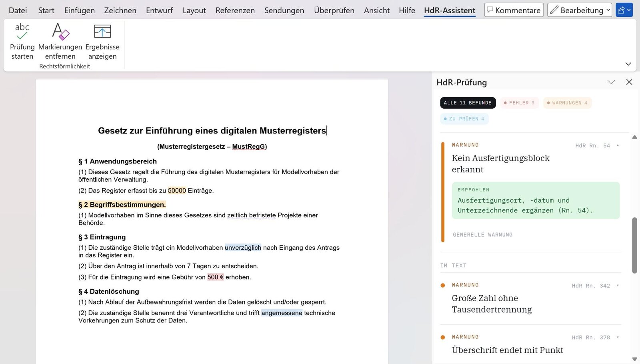Open the finding Kein Ausfertigungsblock erkannt
This screenshot has height=364, width=640.
pos(501,163)
